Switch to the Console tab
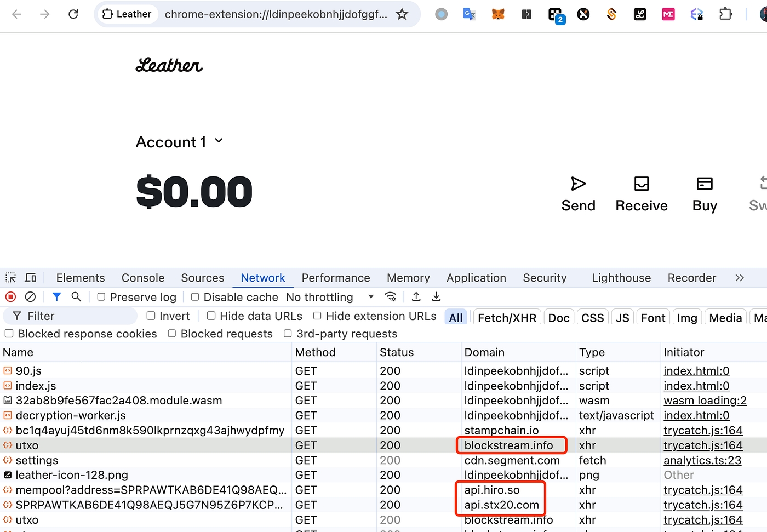Viewport: 767px width, 532px height. click(143, 278)
